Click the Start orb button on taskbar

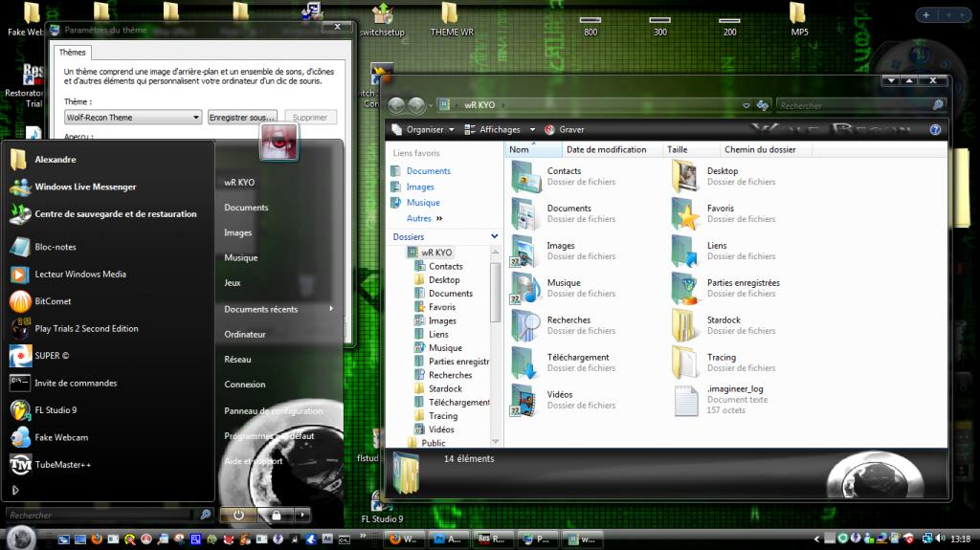[21, 539]
